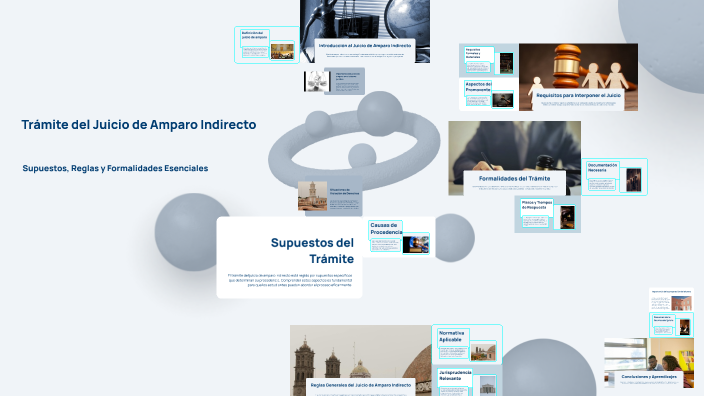Image resolution: width=704 pixels, height=396 pixels.
Task: Select the 'Normativa Aplicable' subtopic heading
Action: (451, 336)
